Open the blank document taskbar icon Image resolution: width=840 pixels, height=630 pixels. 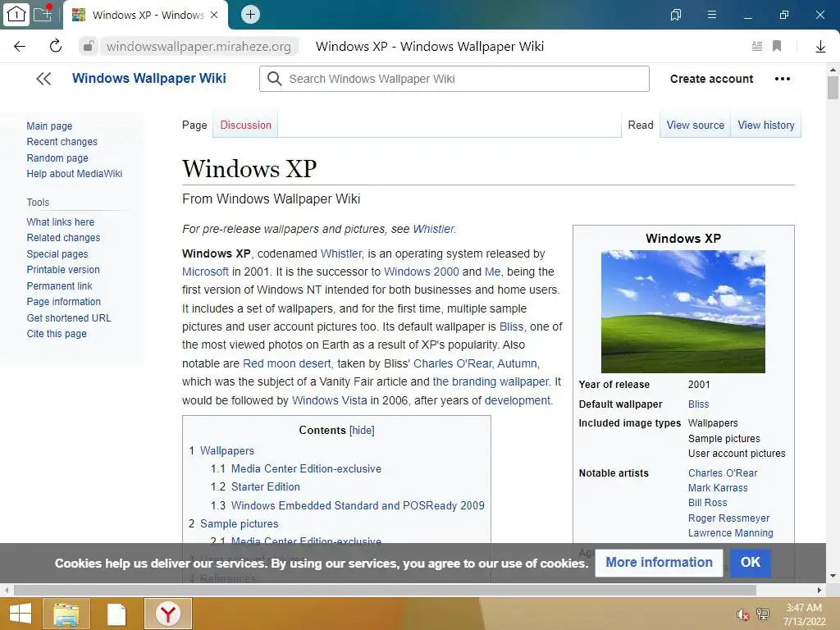click(116, 614)
